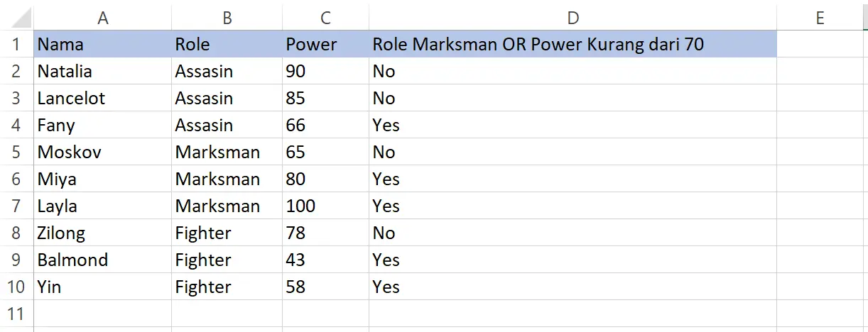Select column D header
The height and width of the screenshot is (332, 868).
573,18
